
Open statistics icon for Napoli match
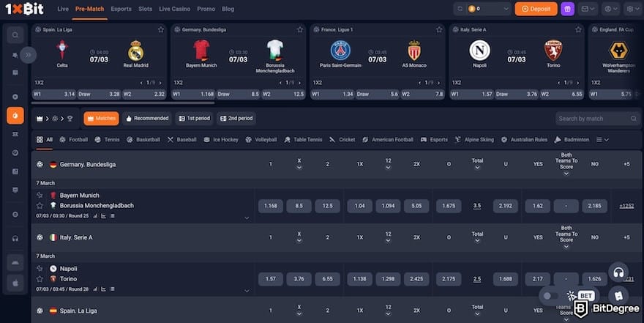click(96, 289)
